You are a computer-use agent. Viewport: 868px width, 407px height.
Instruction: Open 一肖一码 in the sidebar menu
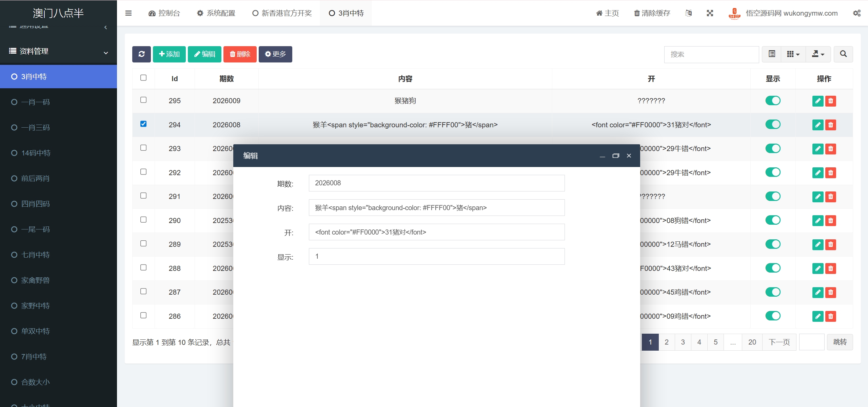[x=35, y=102]
